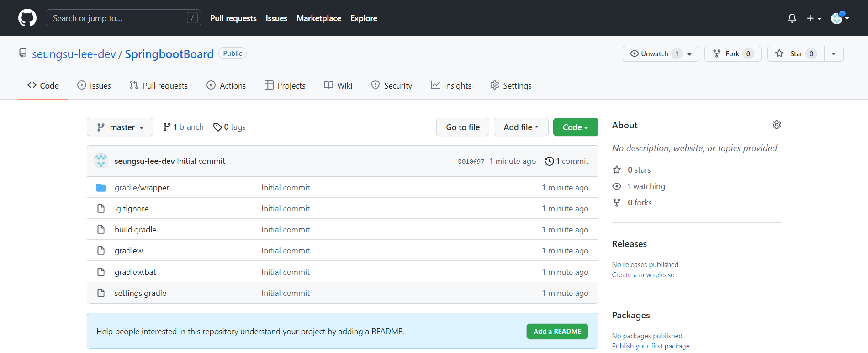Click the star icon beside 0 stars
This screenshot has width=868, height=353.
617,170
